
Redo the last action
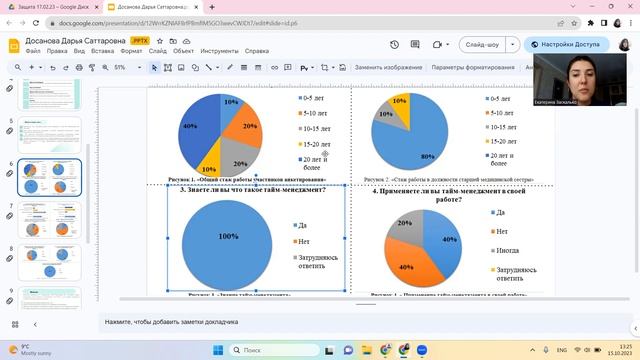click(66, 68)
